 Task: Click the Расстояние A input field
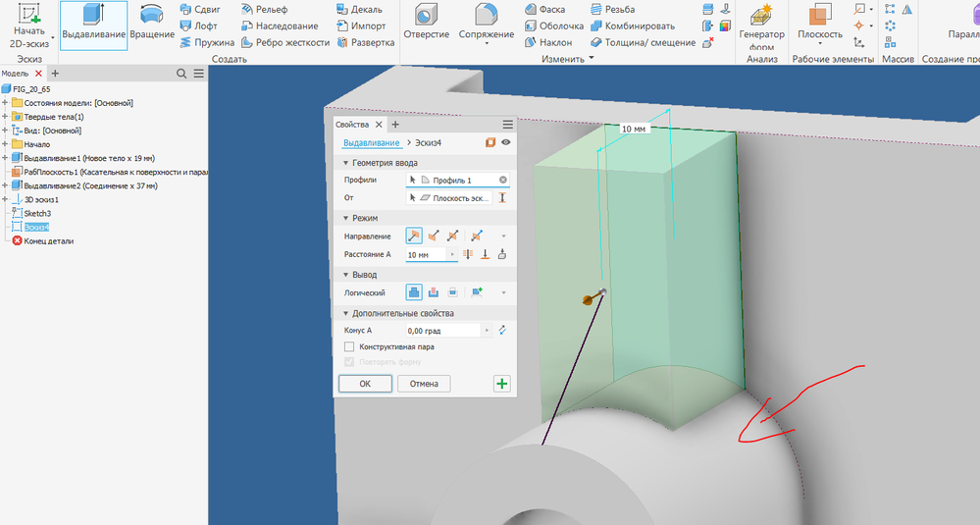click(x=427, y=254)
